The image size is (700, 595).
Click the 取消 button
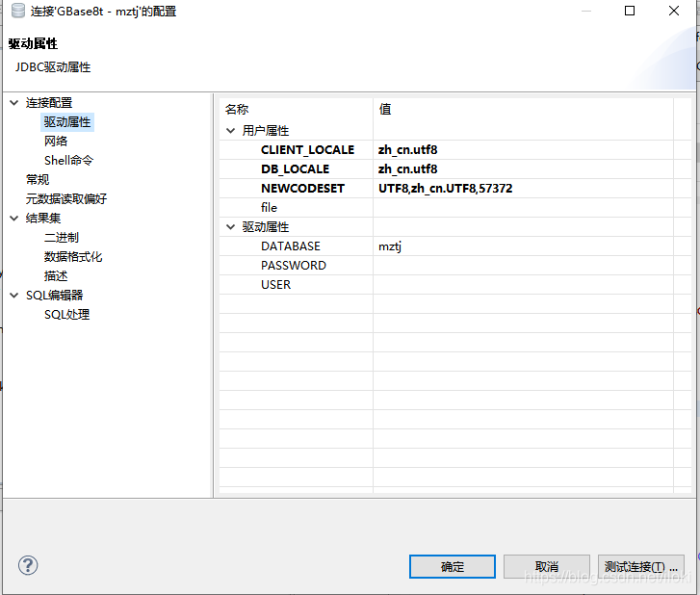[547, 566]
